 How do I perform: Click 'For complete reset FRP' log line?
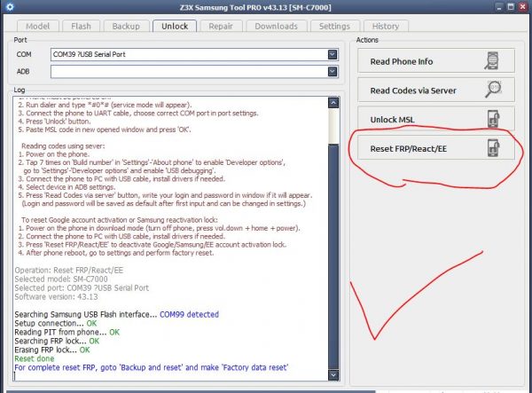[152, 367]
